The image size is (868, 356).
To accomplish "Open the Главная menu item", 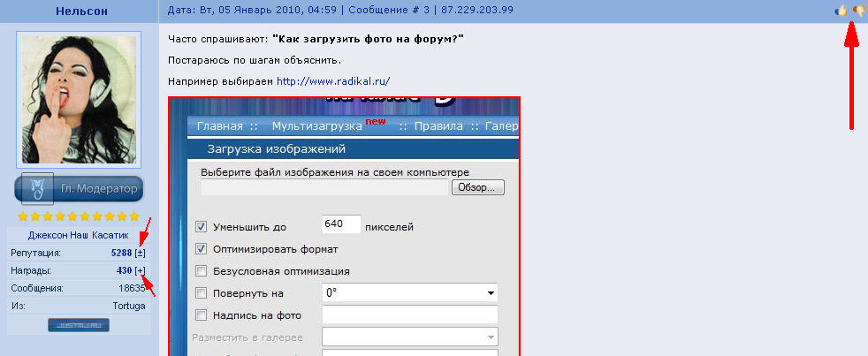I will tap(219, 125).
